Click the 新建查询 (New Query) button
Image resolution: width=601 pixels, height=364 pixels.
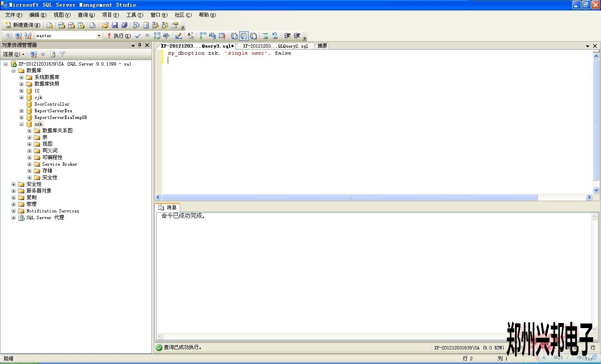(x=23, y=25)
